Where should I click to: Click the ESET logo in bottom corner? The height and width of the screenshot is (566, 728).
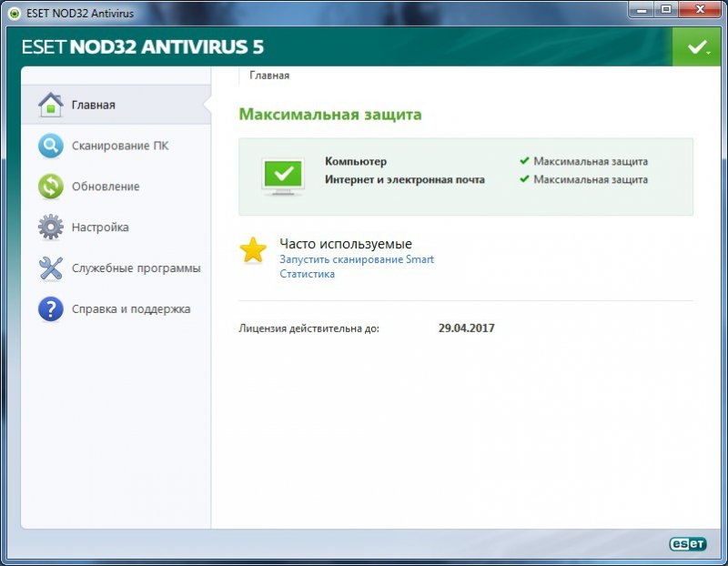[x=688, y=543]
